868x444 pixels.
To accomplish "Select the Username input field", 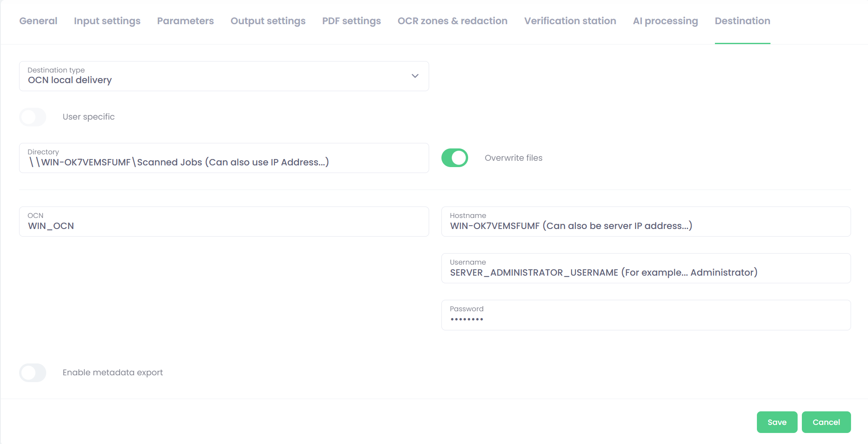I will [646, 268].
